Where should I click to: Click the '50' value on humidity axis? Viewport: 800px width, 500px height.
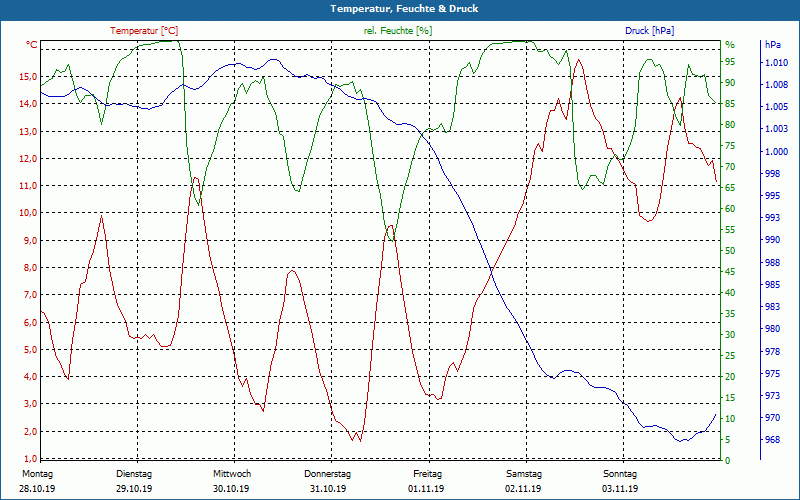point(730,251)
